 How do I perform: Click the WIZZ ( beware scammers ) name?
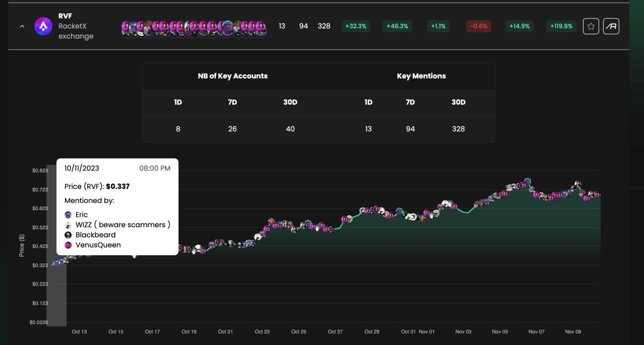coord(123,225)
